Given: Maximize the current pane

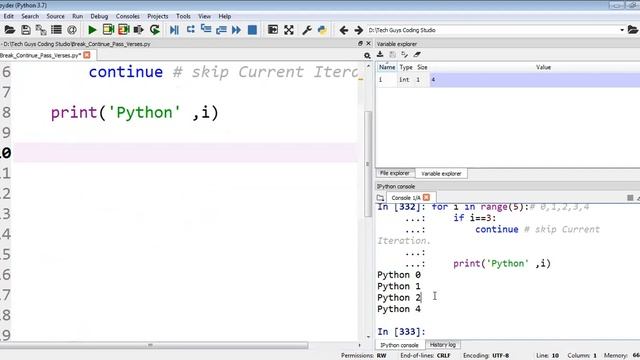Looking at the screenshot, I should (273, 30).
